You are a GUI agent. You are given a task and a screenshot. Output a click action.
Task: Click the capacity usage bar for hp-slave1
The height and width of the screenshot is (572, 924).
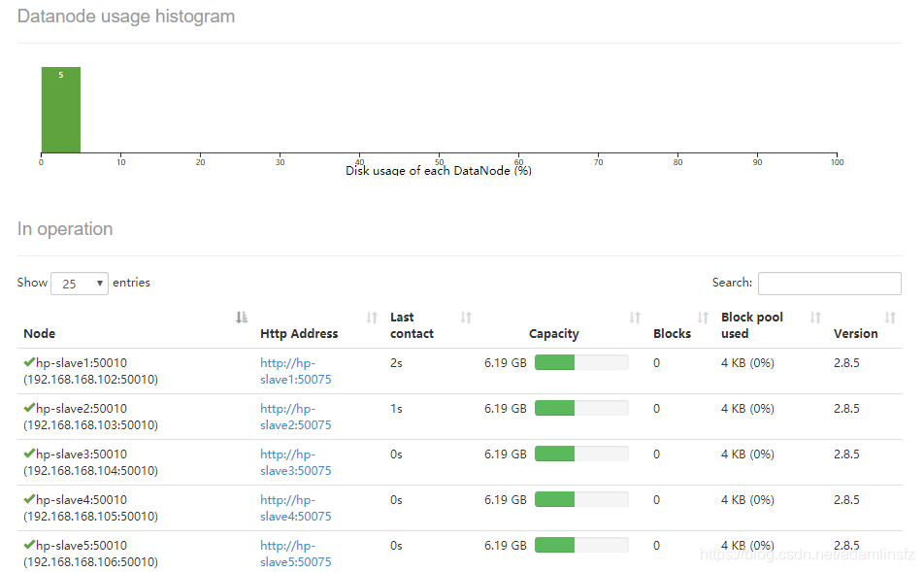[581, 362]
